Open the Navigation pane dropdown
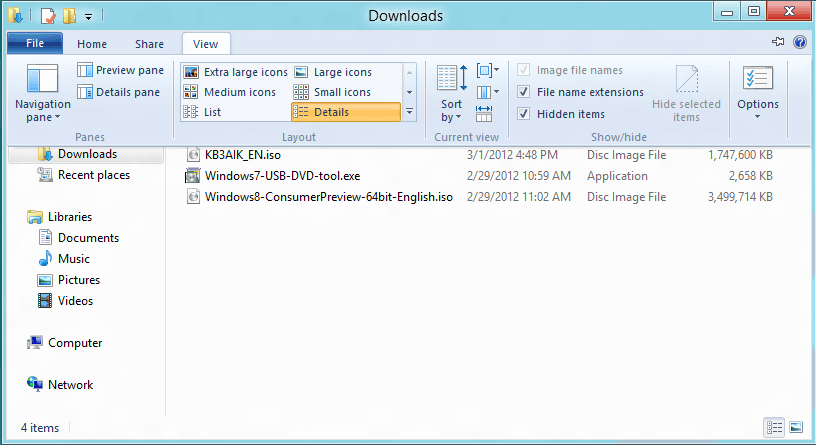 pos(42,94)
